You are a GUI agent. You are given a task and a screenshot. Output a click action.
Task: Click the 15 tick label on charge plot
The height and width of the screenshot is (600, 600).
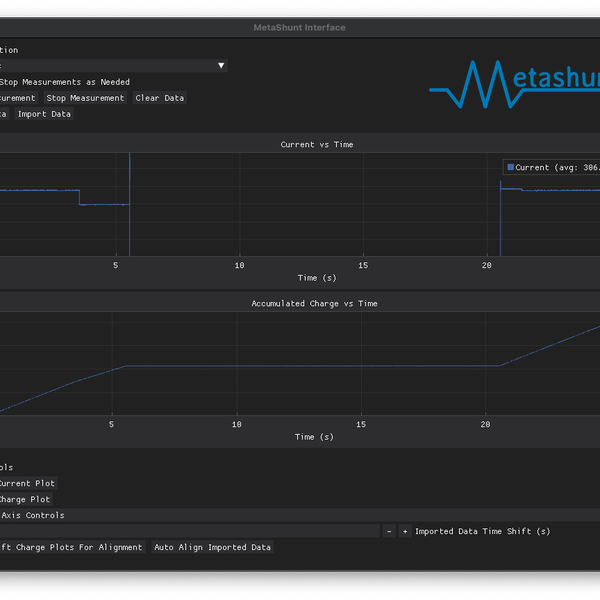pos(361,424)
